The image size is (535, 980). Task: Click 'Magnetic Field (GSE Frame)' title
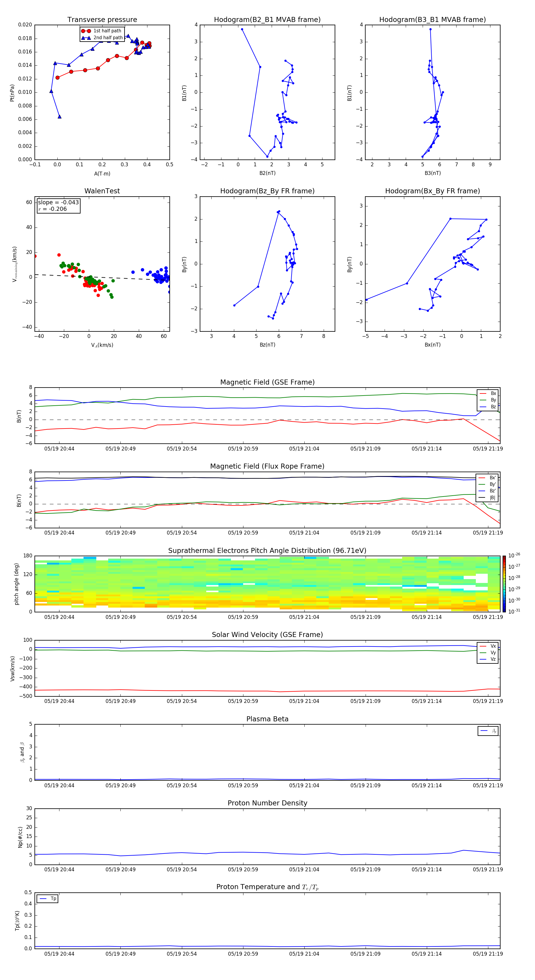(x=267, y=382)
